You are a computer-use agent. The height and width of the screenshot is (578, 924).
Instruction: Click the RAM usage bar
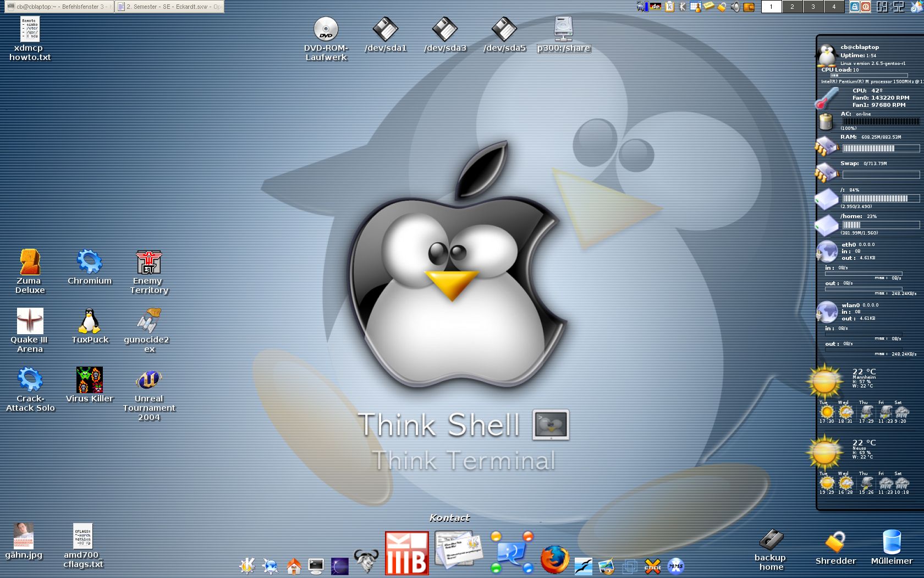881,148
